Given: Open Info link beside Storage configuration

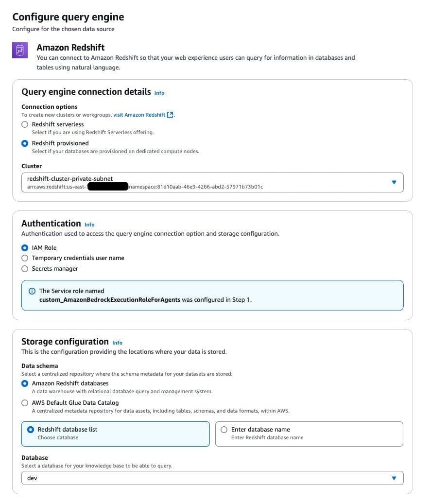Looking at the screenshot, I should point(117,343).
